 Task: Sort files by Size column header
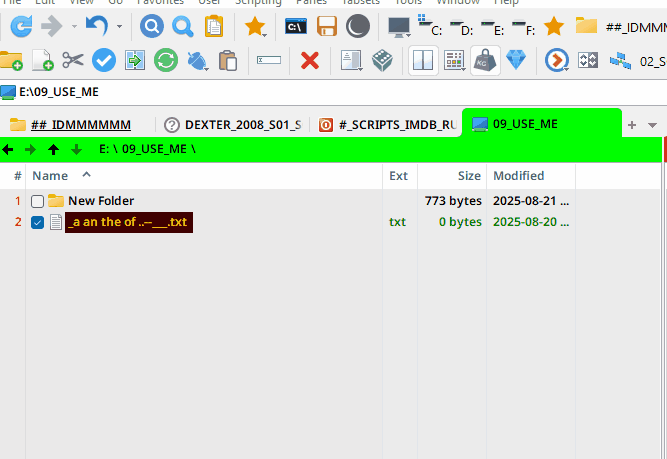tap(469, 175)
